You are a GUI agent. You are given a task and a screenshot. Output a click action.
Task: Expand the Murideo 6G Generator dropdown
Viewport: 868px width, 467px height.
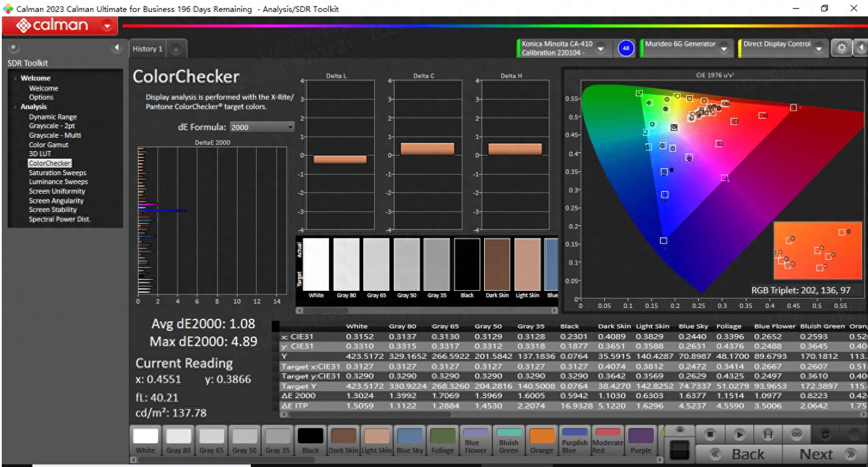coord(724,48)
